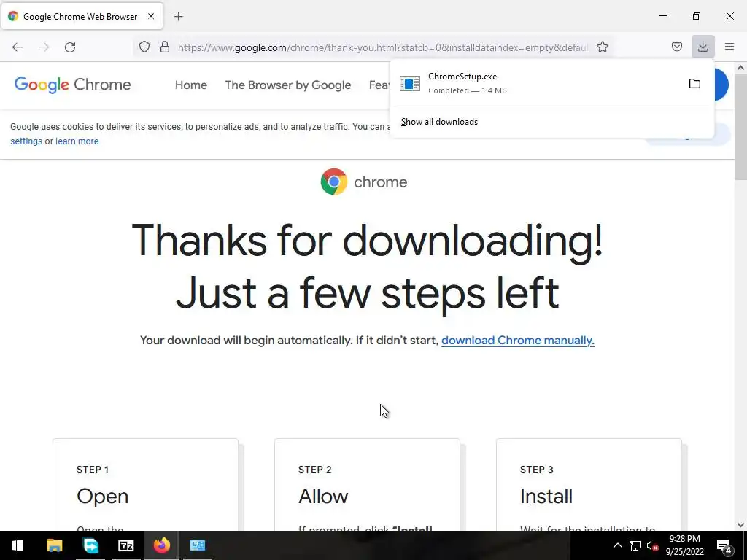Click the scrollbar down arrow
The width and height of the screenshot is (747, 560).
pos(740,525)
